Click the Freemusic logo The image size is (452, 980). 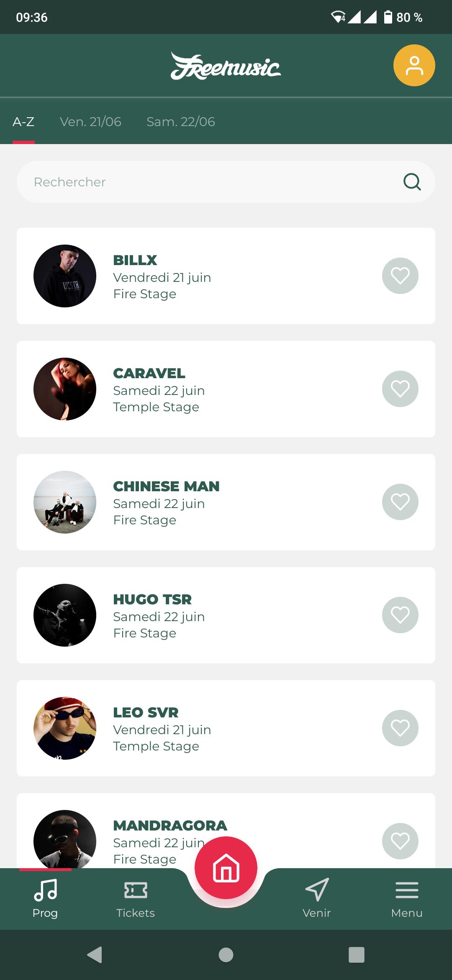coord(226,65)
